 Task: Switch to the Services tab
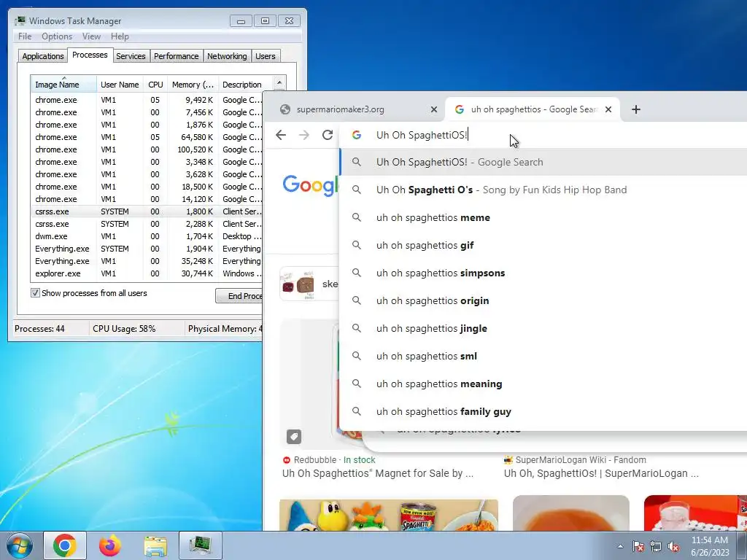(131, 56)
